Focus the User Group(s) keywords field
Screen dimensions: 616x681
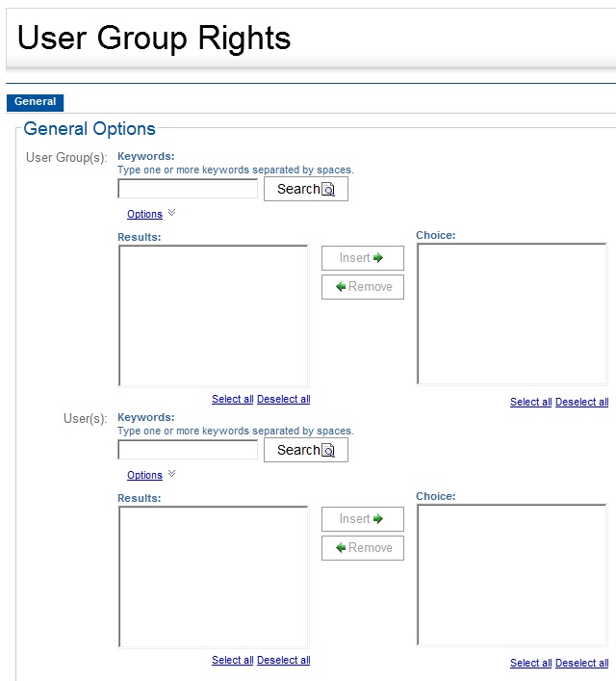[x=188, y=189]
